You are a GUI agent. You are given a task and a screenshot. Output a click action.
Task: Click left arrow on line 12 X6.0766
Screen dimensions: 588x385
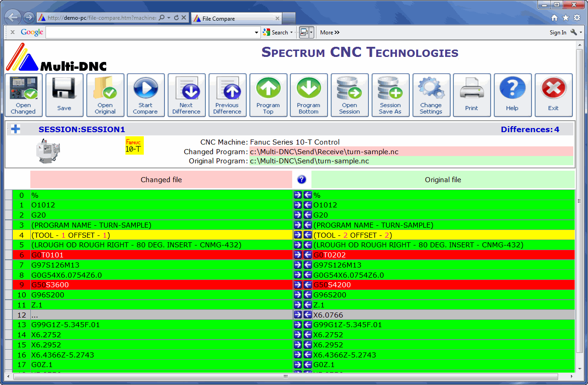308,314
